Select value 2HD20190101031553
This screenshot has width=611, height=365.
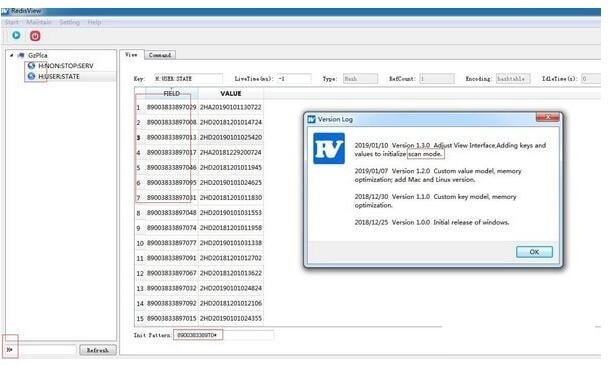231,213
